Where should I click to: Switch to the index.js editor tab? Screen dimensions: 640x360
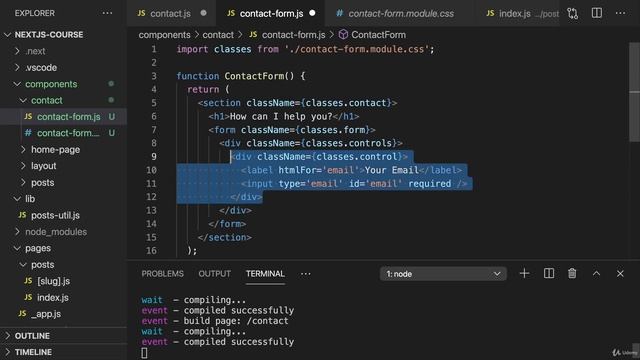tap(518, 13)
